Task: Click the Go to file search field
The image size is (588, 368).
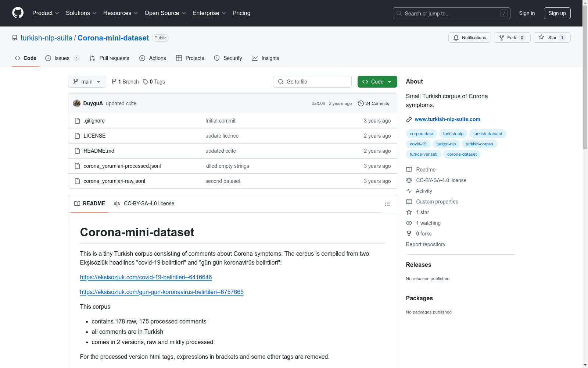Action: [312, 82]
